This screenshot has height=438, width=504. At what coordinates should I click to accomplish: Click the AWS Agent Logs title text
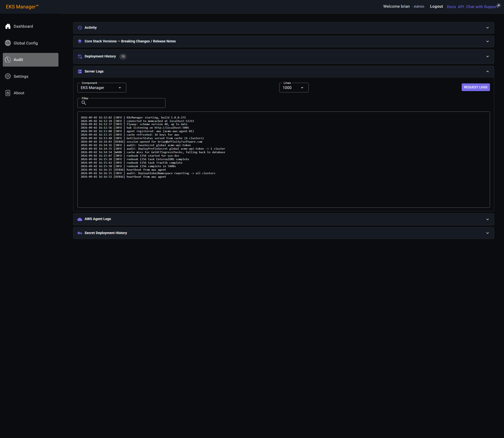pos(98,219)
